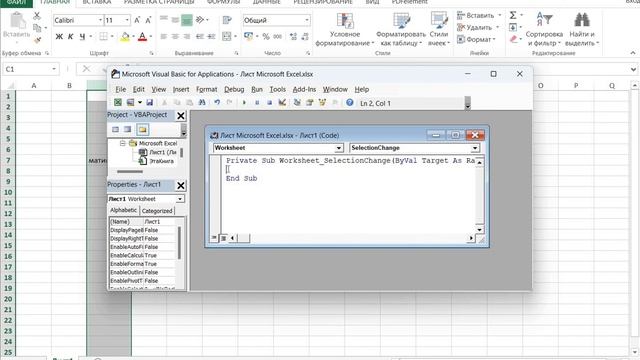Click View Code icon in Project panel
The width and height of the screenshot is (640, 360).
pyautogui.click(x=116, y=129)
